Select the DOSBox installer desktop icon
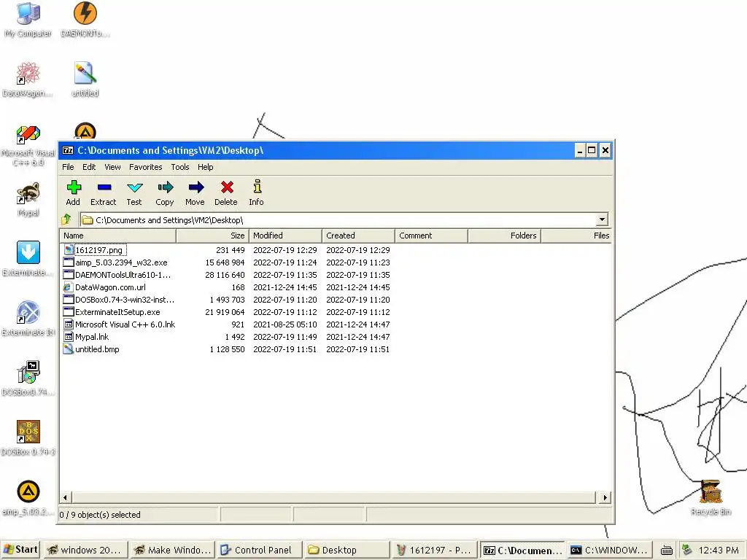747x560 pixels. click(28, 373)
